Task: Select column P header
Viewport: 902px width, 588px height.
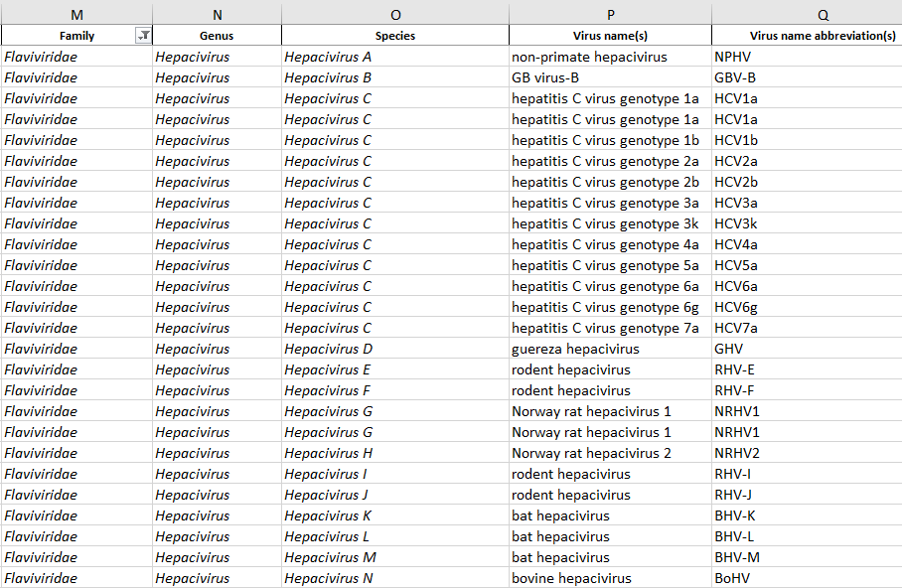Action: click(x=610, y=14)
